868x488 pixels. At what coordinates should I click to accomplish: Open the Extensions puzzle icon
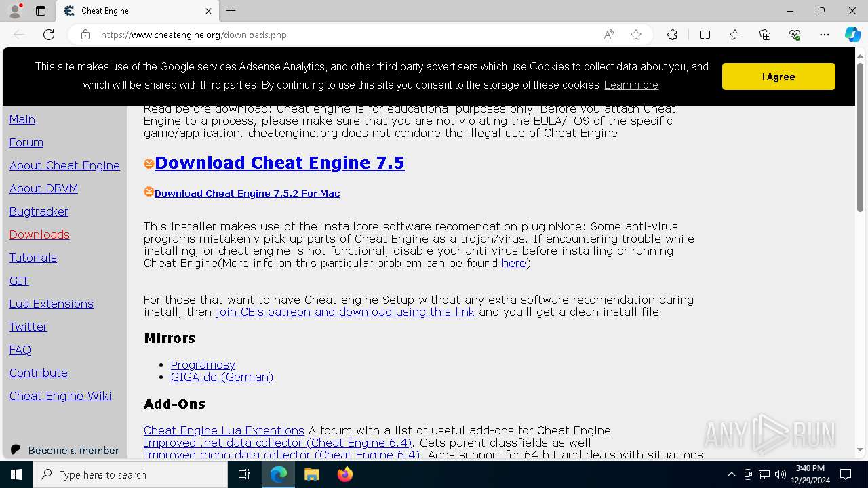tap(672, 35)
